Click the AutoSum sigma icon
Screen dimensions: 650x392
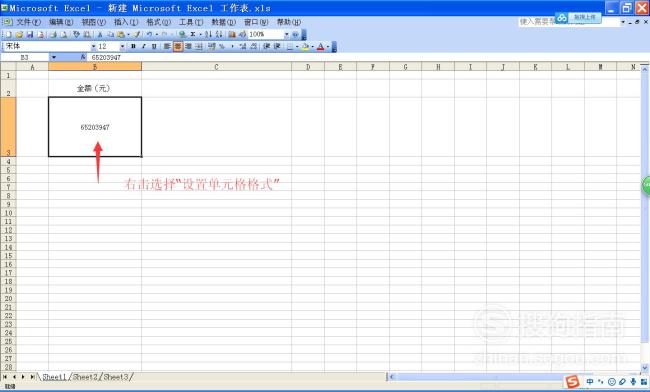(x=193, y=34)
